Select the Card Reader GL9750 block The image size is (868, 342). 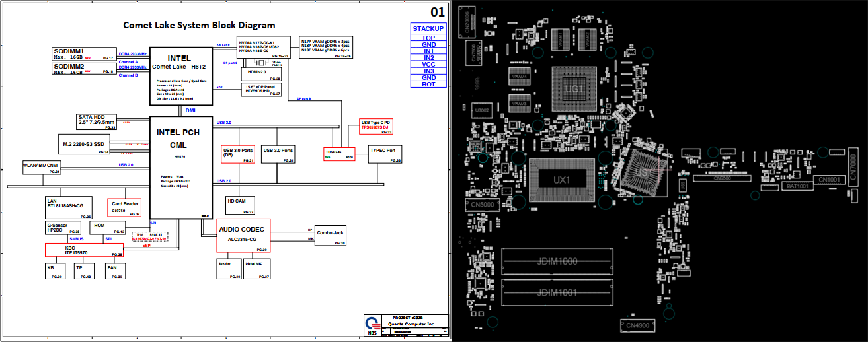click(124, 207)
